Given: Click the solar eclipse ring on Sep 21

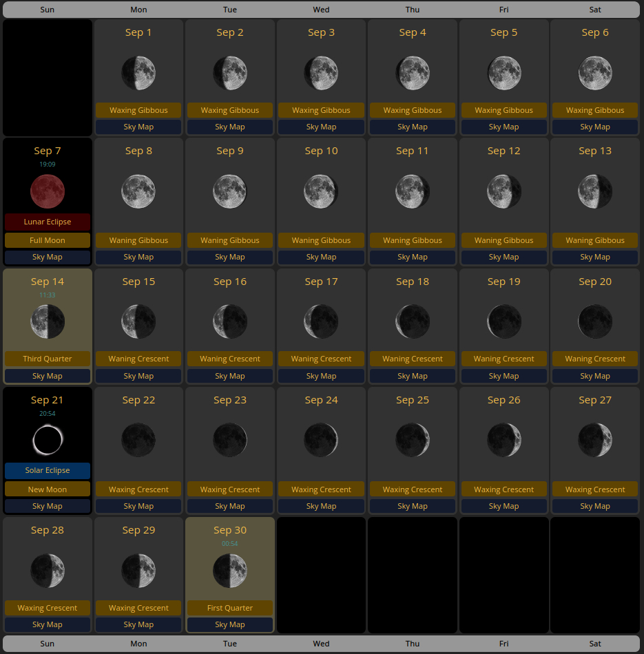Looking at the screenshot, I should coord(48,440).
